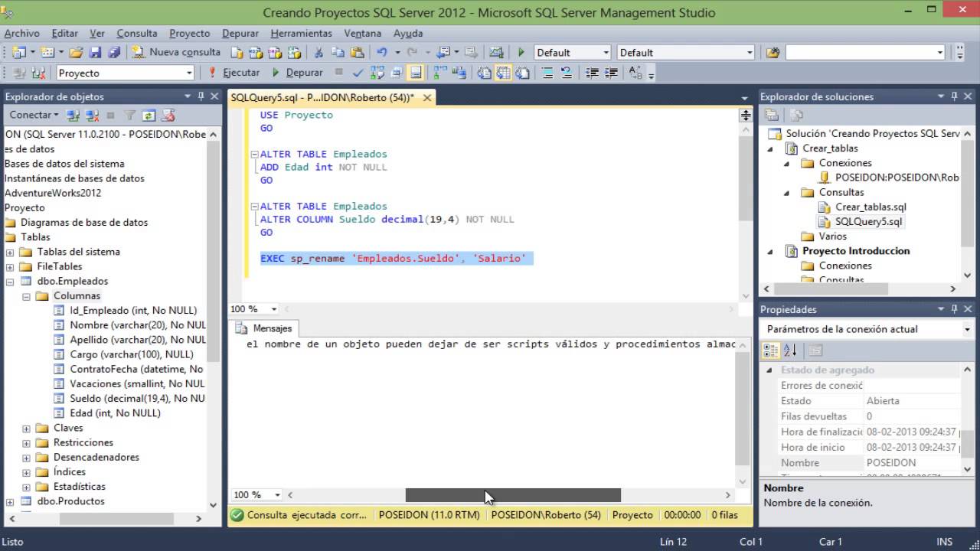980x551 pixels.
Task: Switch to the Mensajes results tab
Action: point(264,328)
